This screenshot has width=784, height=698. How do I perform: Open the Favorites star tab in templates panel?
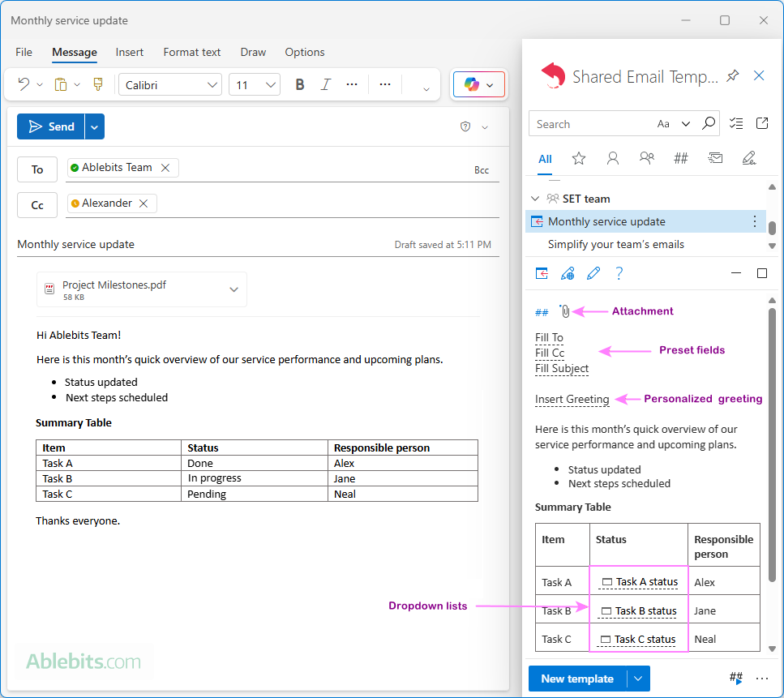tap(579, 157)
